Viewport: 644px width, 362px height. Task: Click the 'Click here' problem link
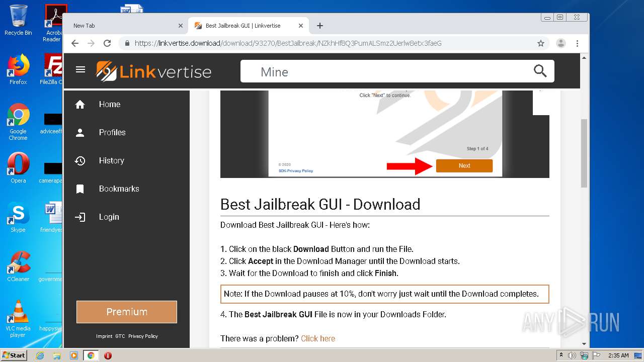coord(318,338)
